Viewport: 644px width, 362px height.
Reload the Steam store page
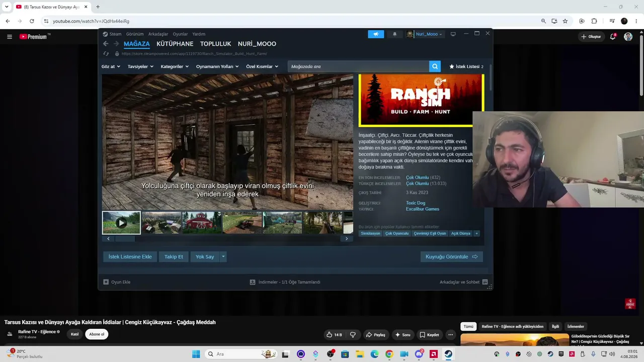(x=106, y=54)
